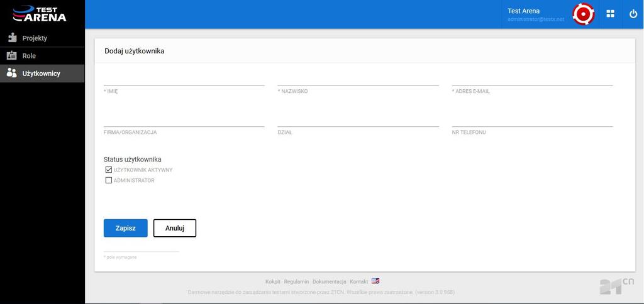Switch language using the flag icon
644x304 pixels.
pos(375,281)
